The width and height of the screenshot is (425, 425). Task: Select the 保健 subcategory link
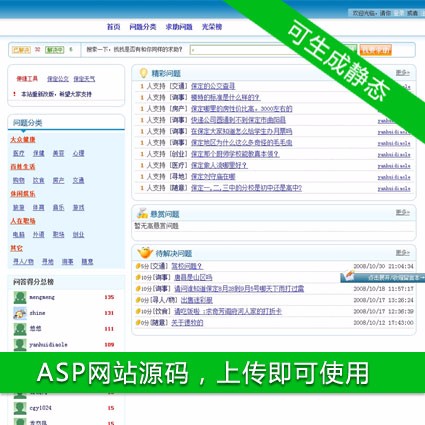tap(39, 153)
